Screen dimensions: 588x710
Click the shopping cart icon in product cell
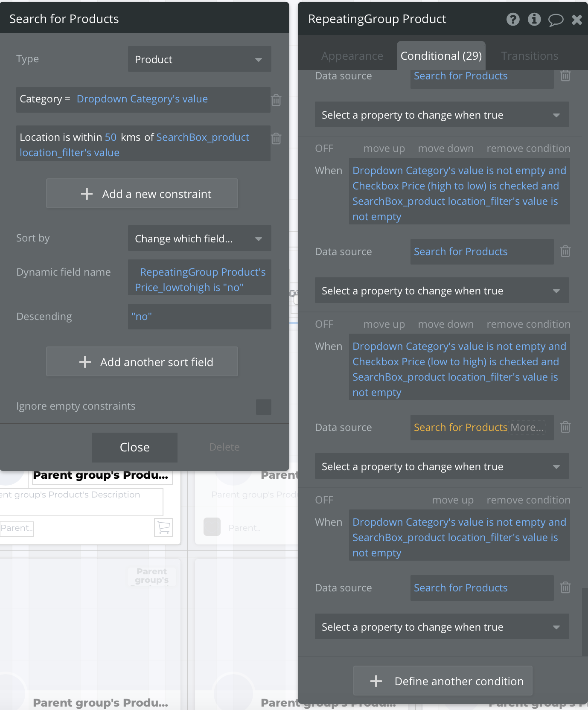pos(163,527)
